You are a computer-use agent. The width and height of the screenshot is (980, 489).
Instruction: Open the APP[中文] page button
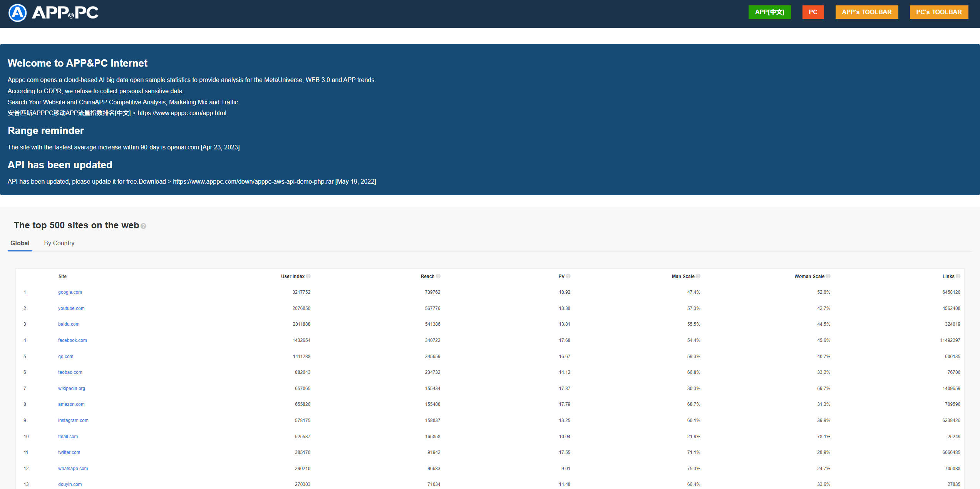point(769,12)
